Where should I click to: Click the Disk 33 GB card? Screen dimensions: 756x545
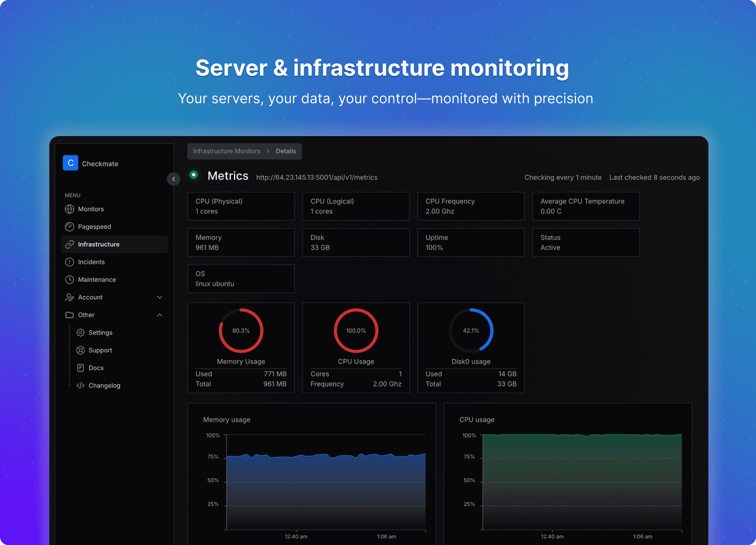click(x=356, y=242)
